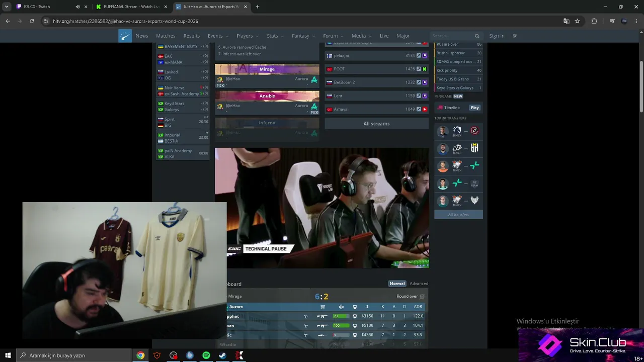
Task: Click the Skin.Club advertisement banner
Action: [x=581, y=345]
